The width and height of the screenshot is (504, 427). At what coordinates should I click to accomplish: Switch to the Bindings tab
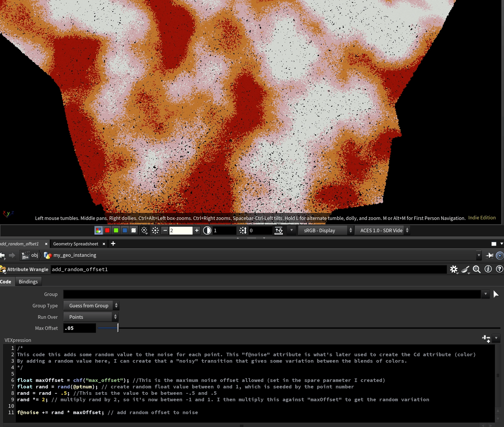(x=28, y=282)
